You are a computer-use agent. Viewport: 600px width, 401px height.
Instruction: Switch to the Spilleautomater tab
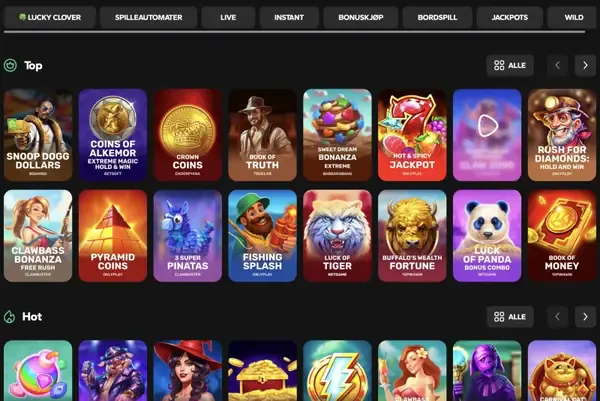pyautogui.click(x=148, y=17)
